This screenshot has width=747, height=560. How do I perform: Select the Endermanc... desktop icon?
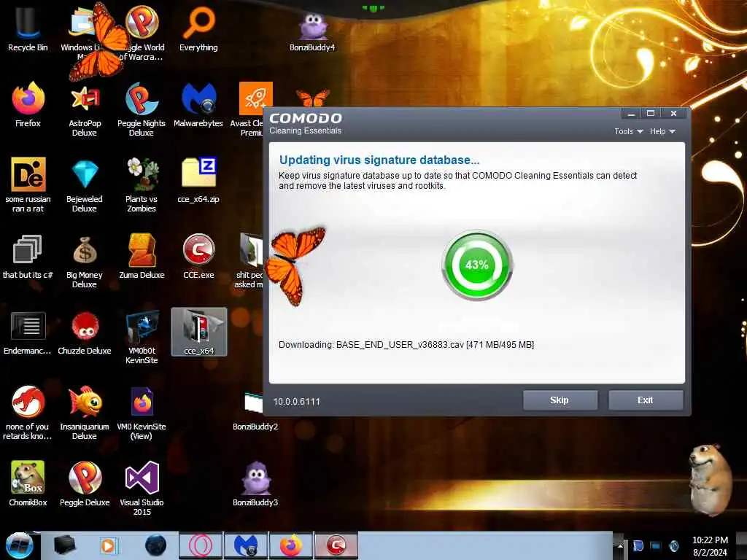(28, 332)
